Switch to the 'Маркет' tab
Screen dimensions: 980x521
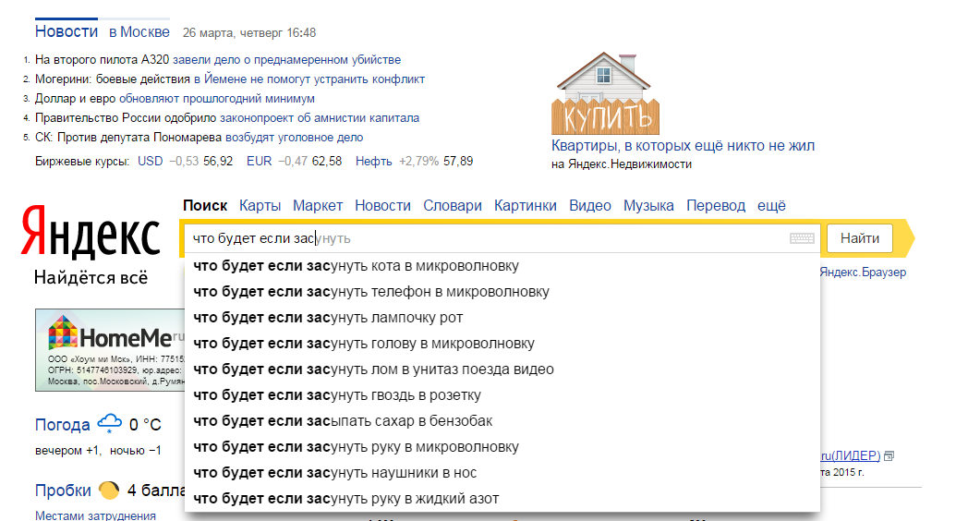[318, 205]
